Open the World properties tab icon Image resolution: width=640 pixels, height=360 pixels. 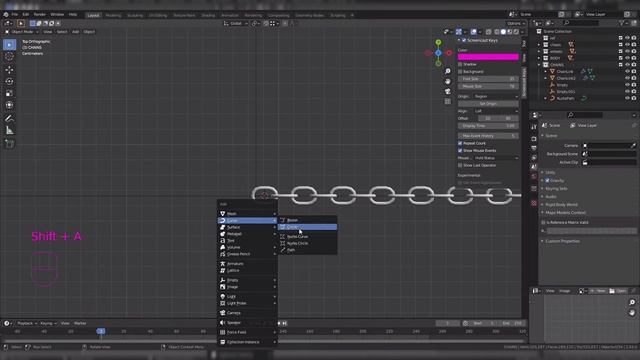coord(534,176)
